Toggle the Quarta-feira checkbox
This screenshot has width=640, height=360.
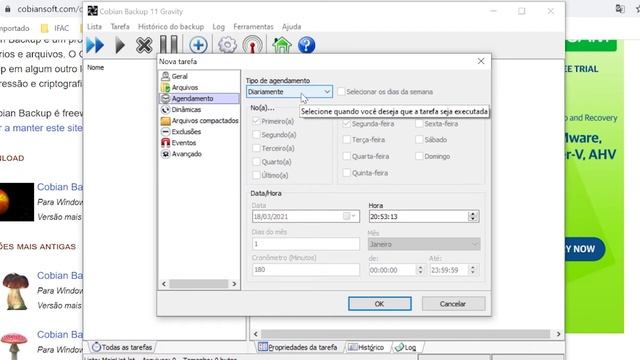click(x=347, y=156)
